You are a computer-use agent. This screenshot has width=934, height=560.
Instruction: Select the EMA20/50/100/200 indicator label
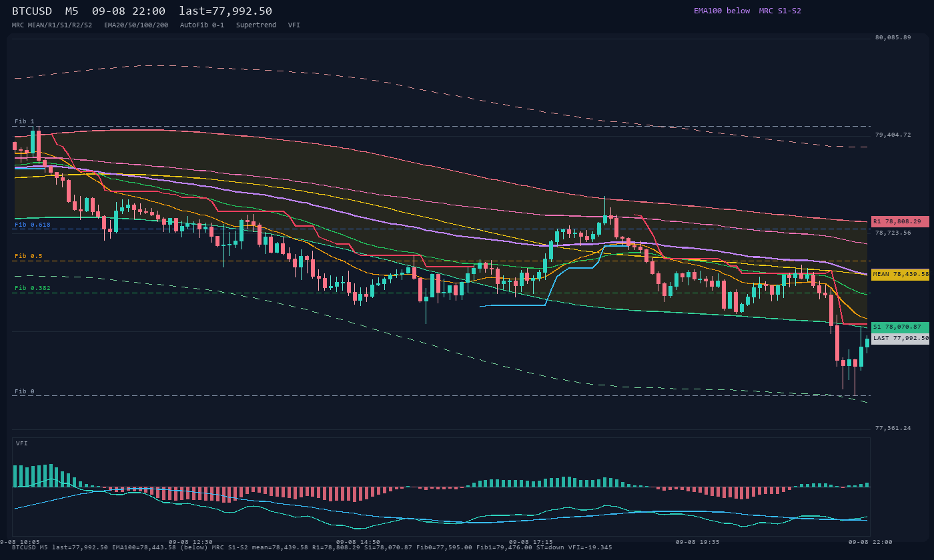coord(136,25)
